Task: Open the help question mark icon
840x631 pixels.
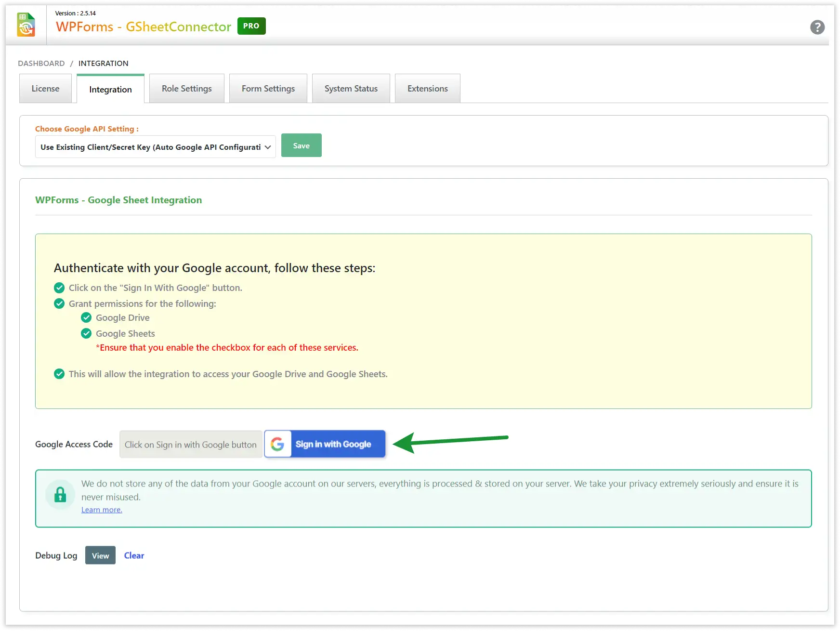Action: click(x=817, y=27)
